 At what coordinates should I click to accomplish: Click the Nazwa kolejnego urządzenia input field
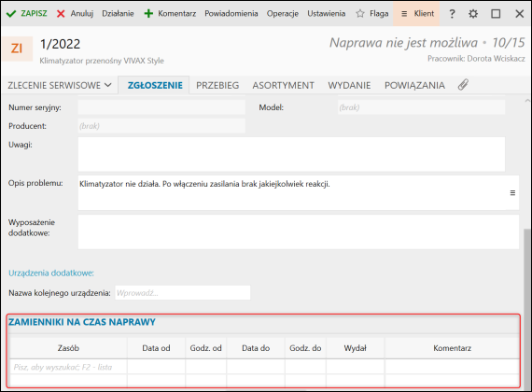tap(183, 292)
